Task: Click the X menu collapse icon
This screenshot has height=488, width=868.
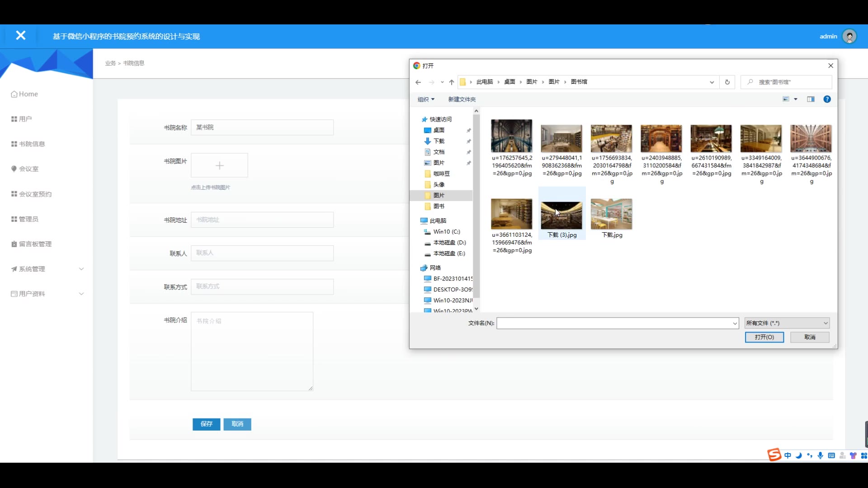Action: pyautogui.click(x=20, y=36)
